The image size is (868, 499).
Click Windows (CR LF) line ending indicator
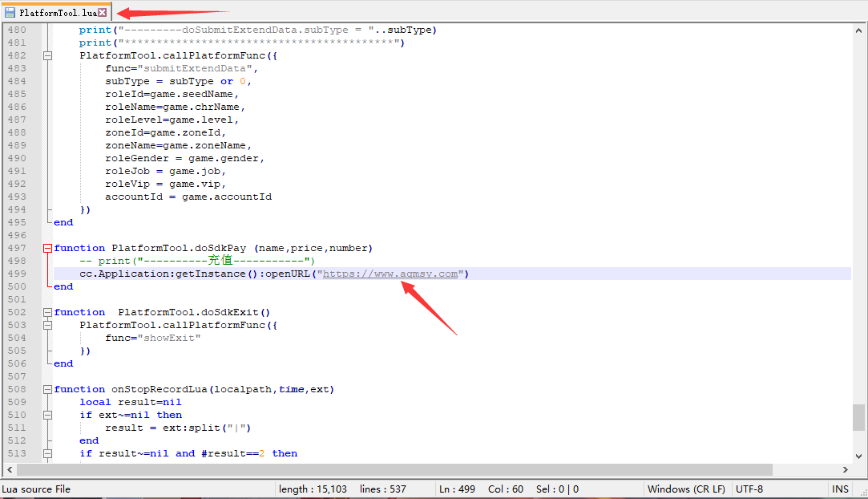pos(686,489)
